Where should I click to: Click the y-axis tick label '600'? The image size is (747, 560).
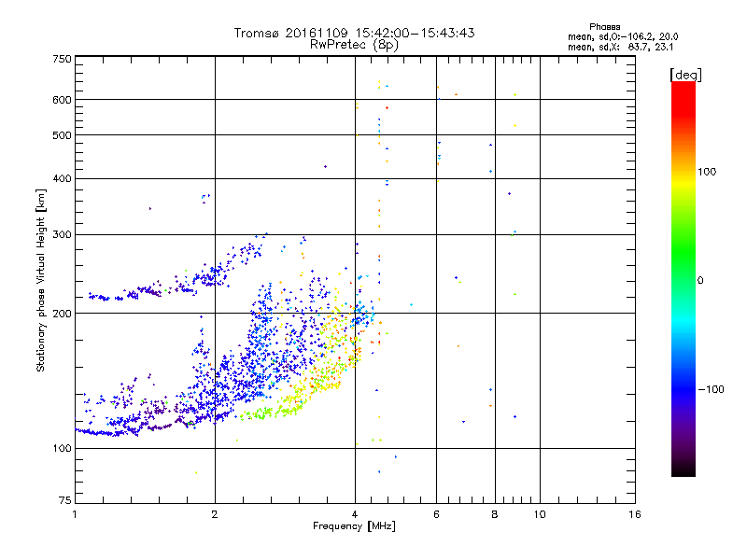(x=62, y=100)
